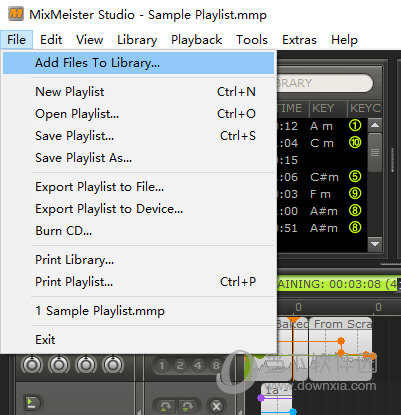
Task: Open the Edit menu
Action: tap(51, 40)
